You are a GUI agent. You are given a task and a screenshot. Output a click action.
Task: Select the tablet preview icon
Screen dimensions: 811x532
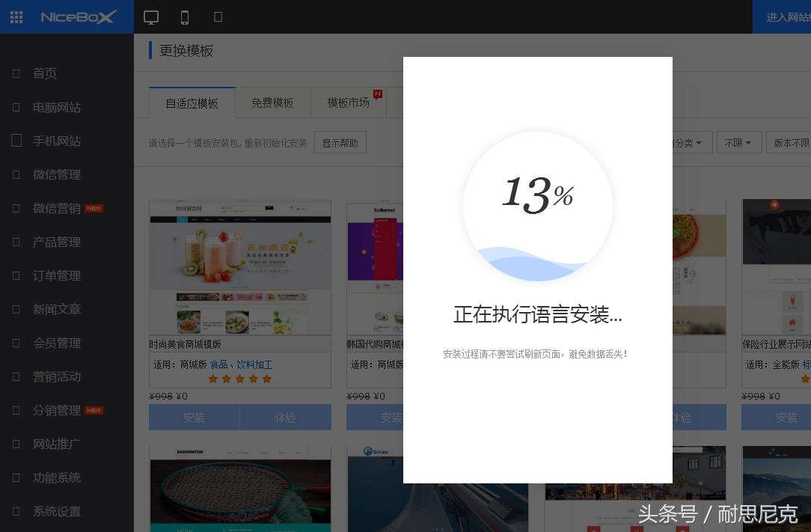point(218,16)
